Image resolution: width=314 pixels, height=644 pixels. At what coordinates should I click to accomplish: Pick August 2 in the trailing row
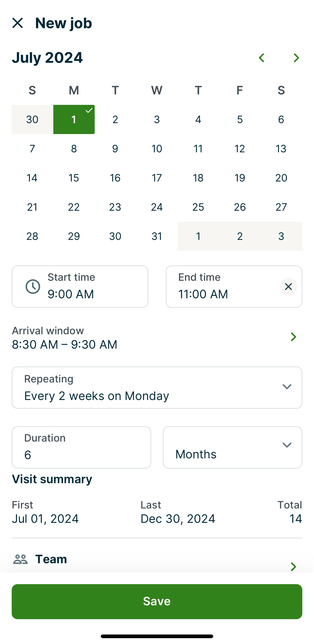[x=240, y=236]
